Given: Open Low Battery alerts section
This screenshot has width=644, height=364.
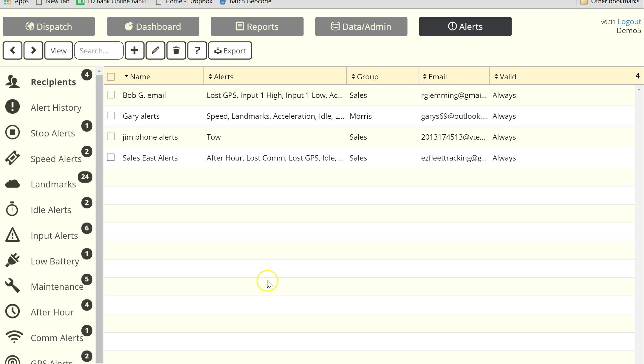Looking at the screenshot, I should [54, 261].
